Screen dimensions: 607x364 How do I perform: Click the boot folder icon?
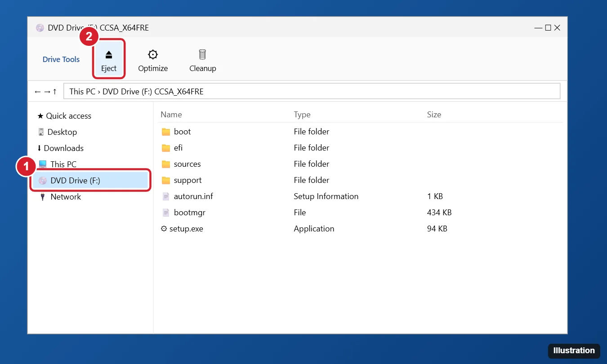166,132
